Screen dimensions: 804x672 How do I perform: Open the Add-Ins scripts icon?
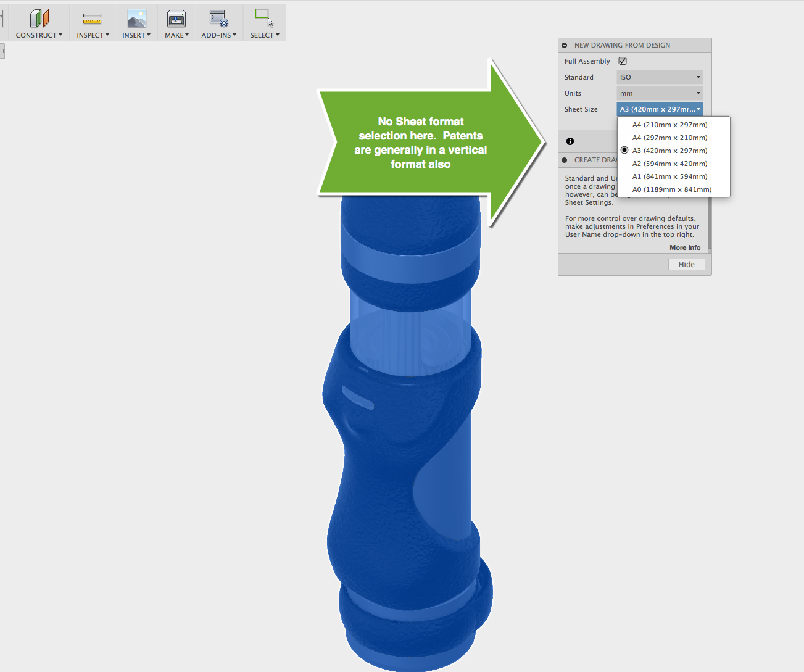click(x=217, y=19)
